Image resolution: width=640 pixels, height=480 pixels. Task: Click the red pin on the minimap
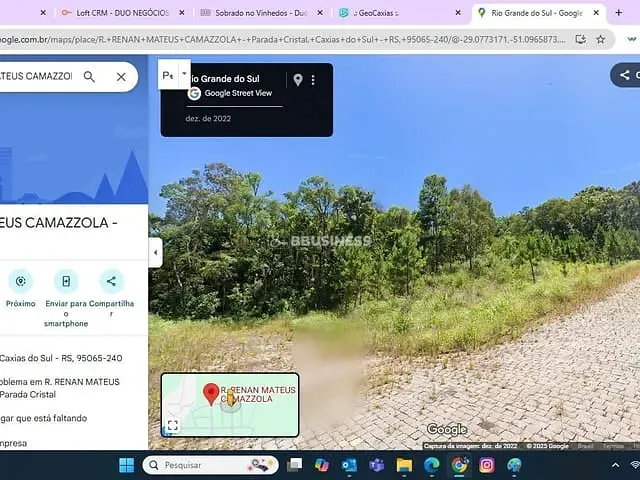point(211,394)
